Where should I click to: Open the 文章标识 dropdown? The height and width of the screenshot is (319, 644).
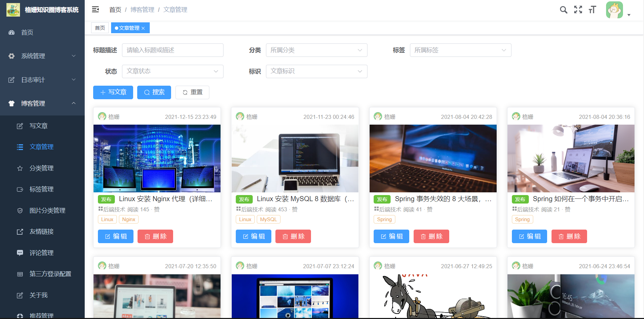317,71
